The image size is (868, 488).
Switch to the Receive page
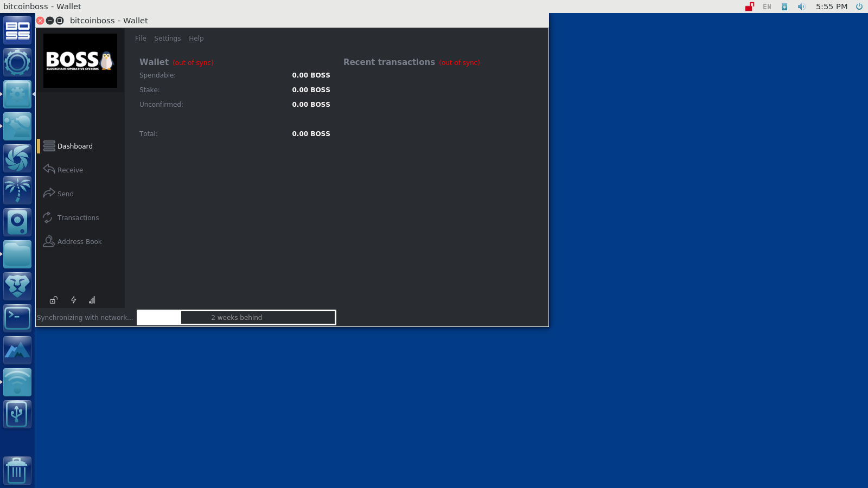pos(70,170)
